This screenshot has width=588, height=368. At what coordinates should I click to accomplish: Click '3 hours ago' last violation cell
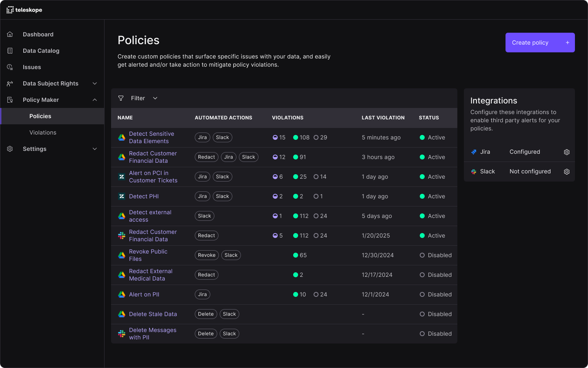click(x=378, y=157)
